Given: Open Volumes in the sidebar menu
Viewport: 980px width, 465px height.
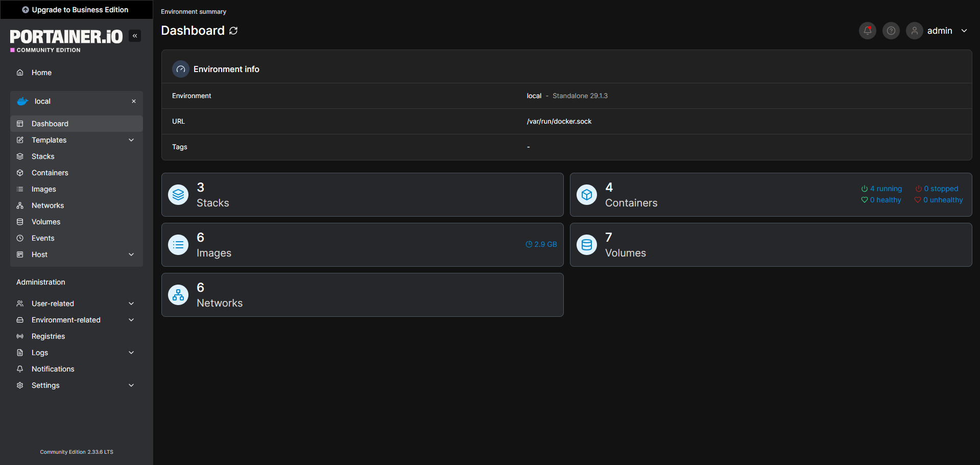Looking at the screenshot, I should pyautogui.click(x=77, y=222).
